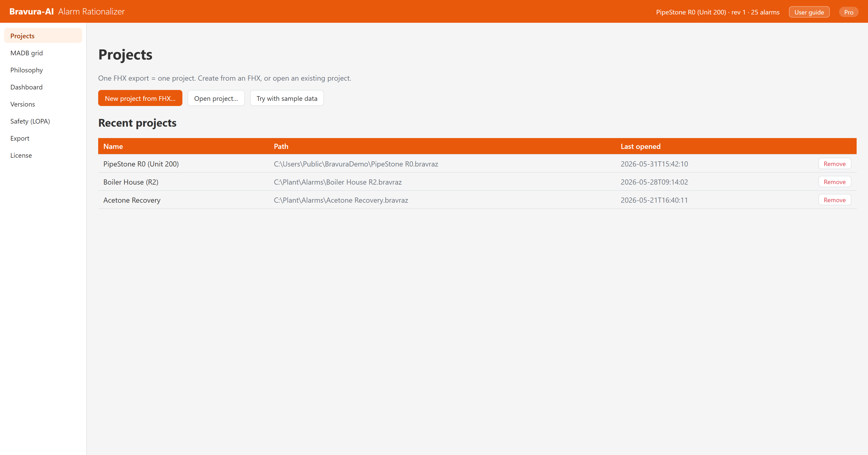Open the User guide
This screenshot has height=455, width=868.
pos(809,12)
